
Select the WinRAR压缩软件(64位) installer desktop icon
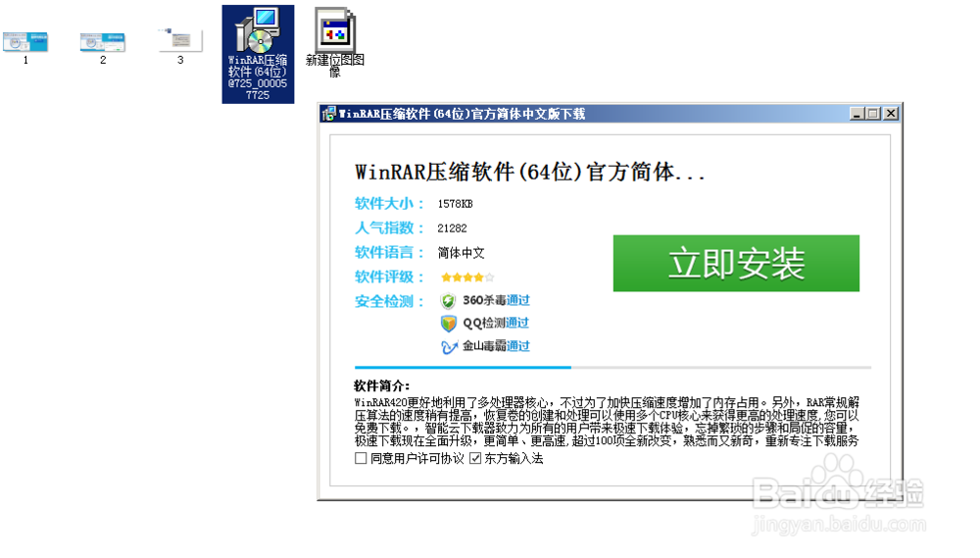coord(258,54)
